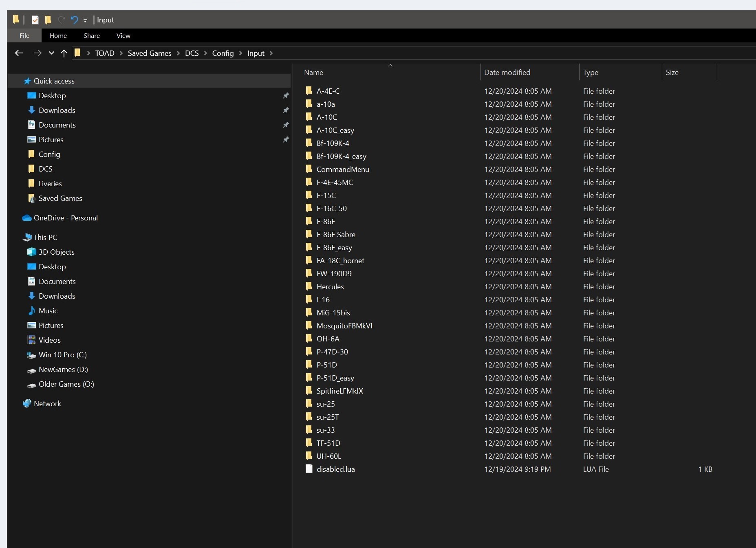Select the P-47D-30 folder name

coord(332,352)
